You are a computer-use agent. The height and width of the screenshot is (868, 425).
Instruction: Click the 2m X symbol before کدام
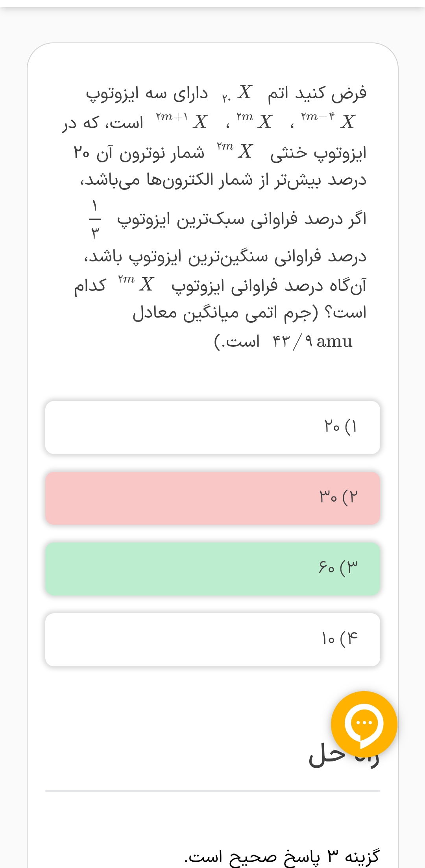pos(136,283)
